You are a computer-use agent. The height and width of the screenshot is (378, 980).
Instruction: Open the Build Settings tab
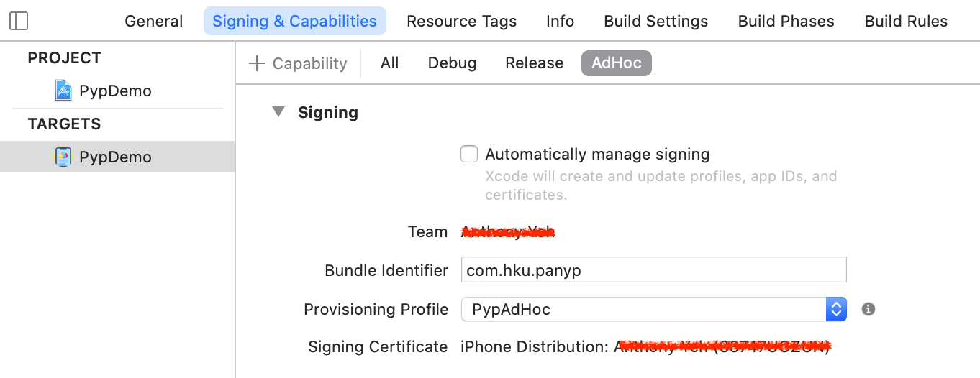[x=656, y=21]
